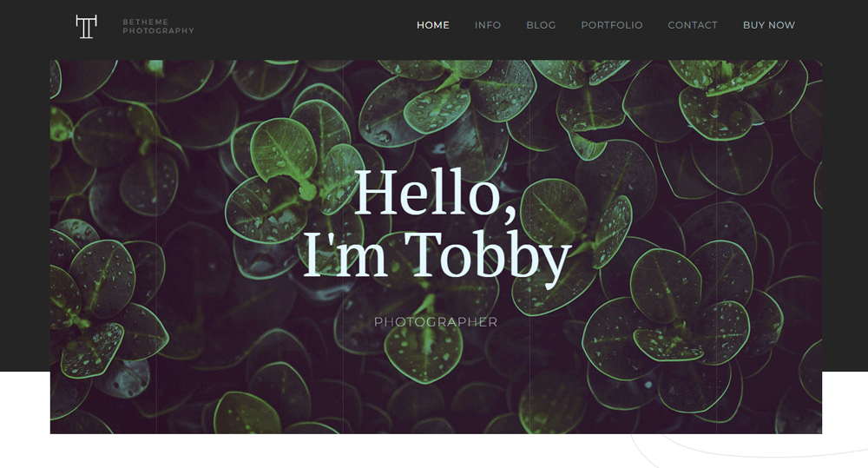Screen dimensions: 868x468
Task: Go to the HOME menu item
Action: pos(433,25)
